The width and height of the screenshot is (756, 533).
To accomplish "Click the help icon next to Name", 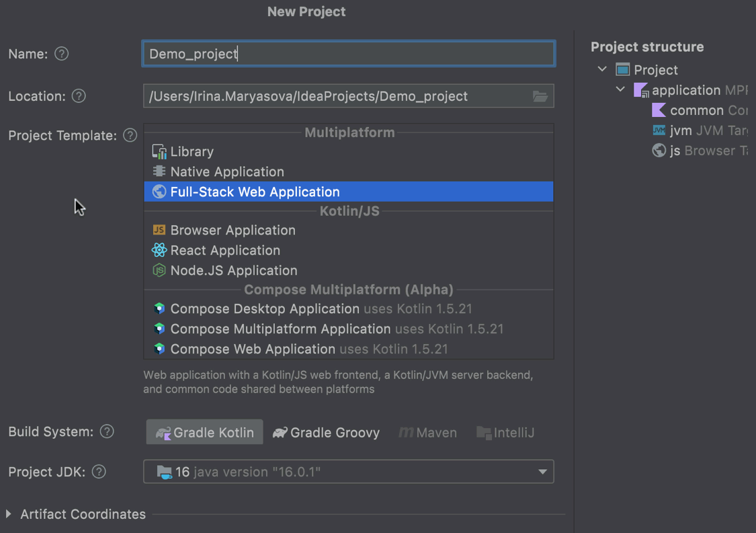I will click(62, 54).
